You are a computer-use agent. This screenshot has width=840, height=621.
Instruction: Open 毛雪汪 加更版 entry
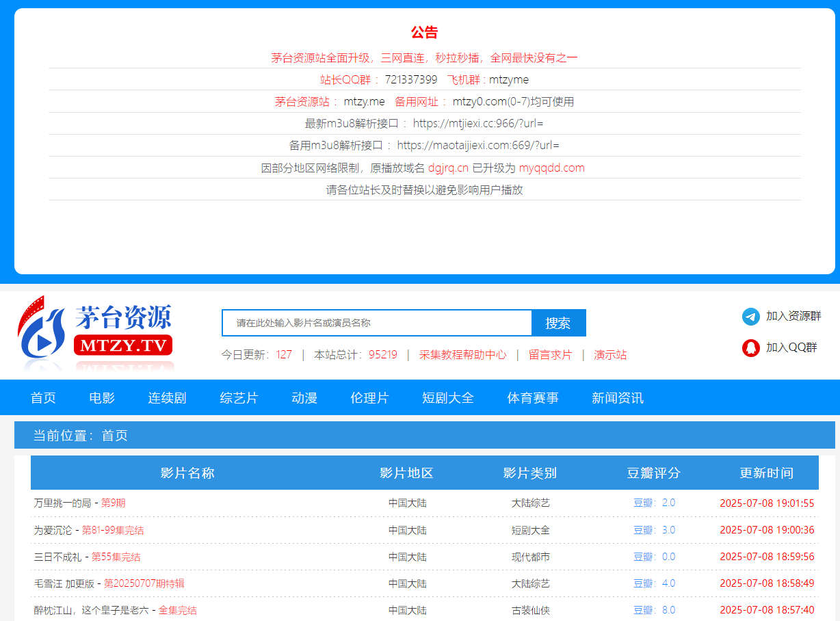[x=109, y=583]
